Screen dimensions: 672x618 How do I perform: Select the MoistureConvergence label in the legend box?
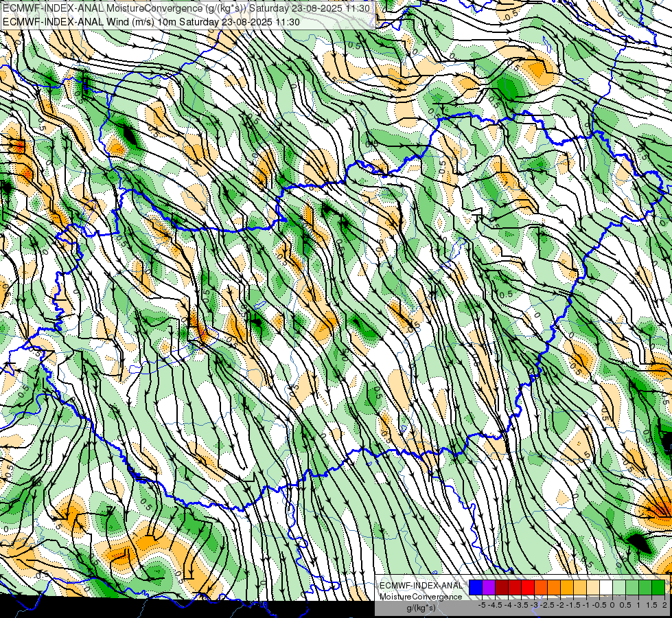[421, 597]
